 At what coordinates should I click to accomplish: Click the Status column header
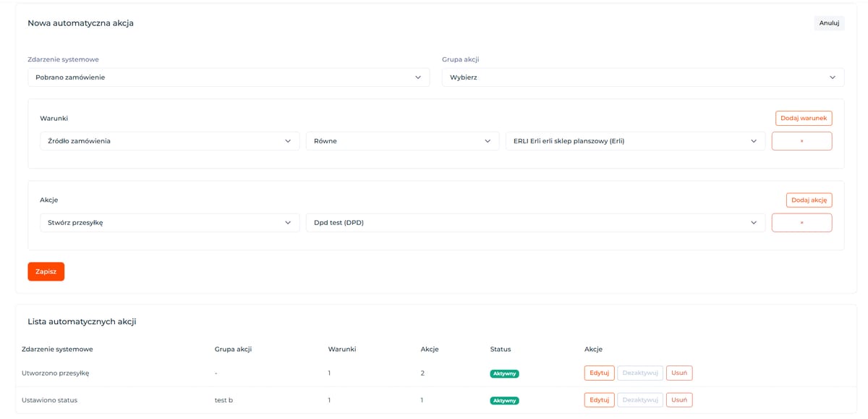pyautogui.click(x=501, y=350)
